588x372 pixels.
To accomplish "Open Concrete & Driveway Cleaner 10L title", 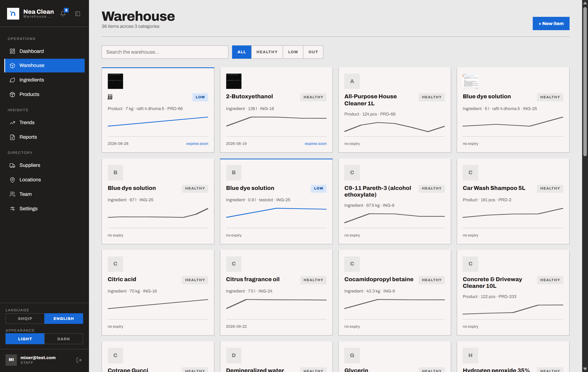I will (492, 283).
